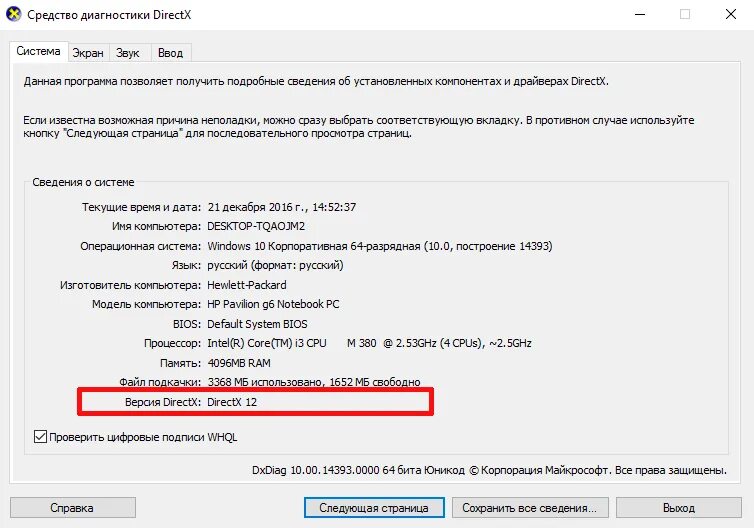Click the memory value 4096MB RAM
The image size is (754, 528).
click(x=239, y=363)
